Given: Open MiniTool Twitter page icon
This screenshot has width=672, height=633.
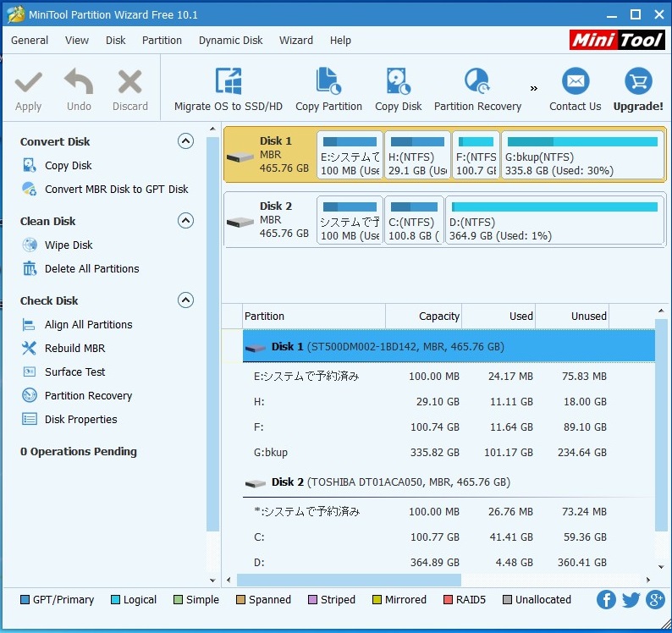Looking at the screenshot, I should [631, 599].
